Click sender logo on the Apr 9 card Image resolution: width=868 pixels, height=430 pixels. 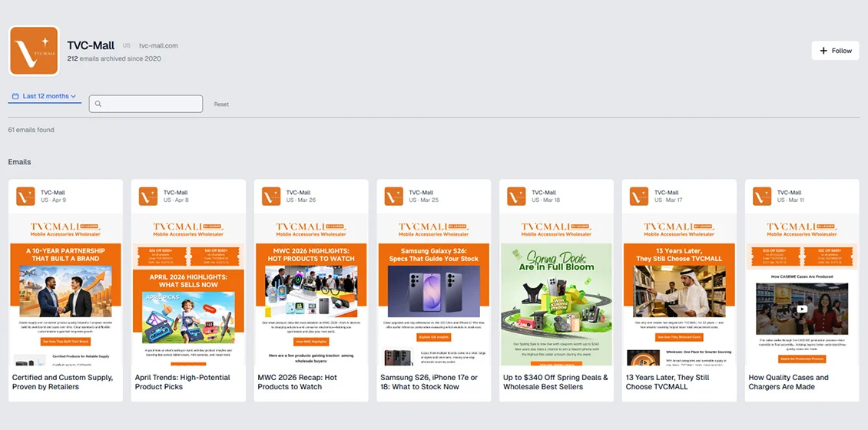(25, 196)
